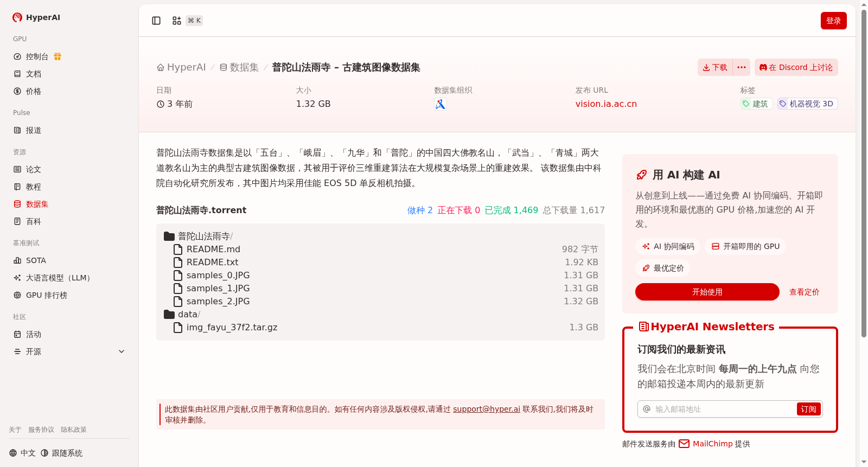Click 最优定价 chip

(663, 268)
